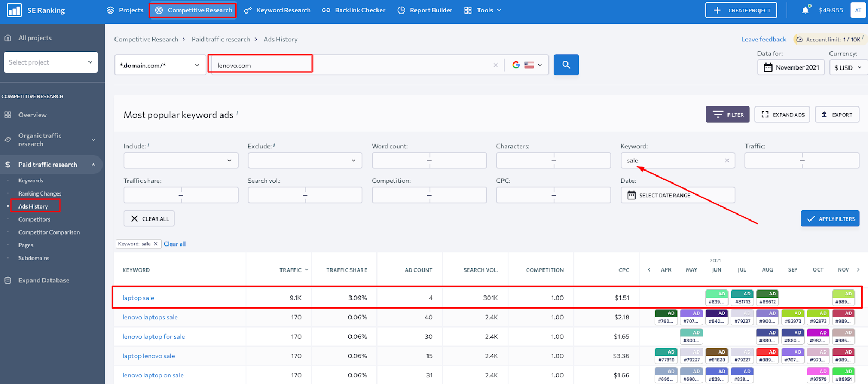Select Ads History in sidebar
The height and width of the screenshot is (384, 868).
[x=33, y=206]
